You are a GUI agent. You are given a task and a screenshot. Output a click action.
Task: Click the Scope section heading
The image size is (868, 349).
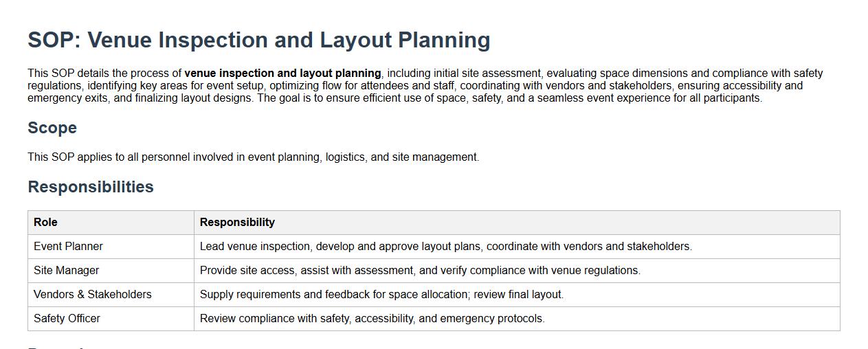52,128
